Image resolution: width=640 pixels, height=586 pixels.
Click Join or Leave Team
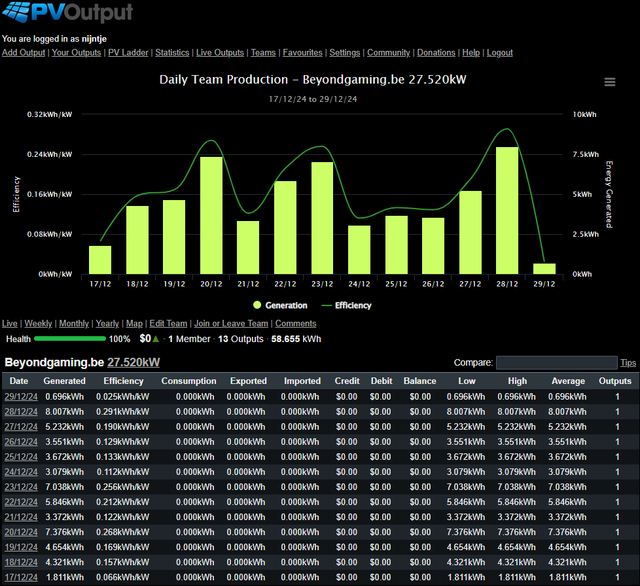[x=231, y=324]
